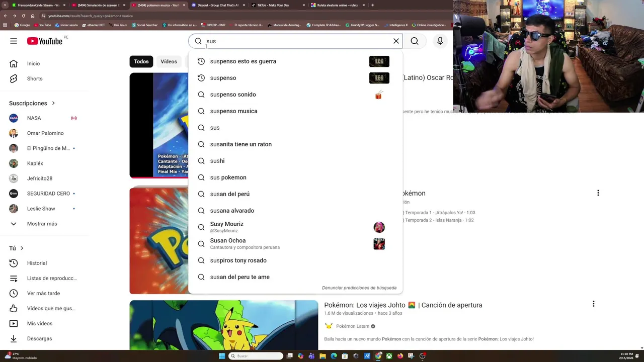Image resolution: width=644 pixels, height=362 pixels.
Task: Open the Kali Linux bookmark
Action: (118, 25)
